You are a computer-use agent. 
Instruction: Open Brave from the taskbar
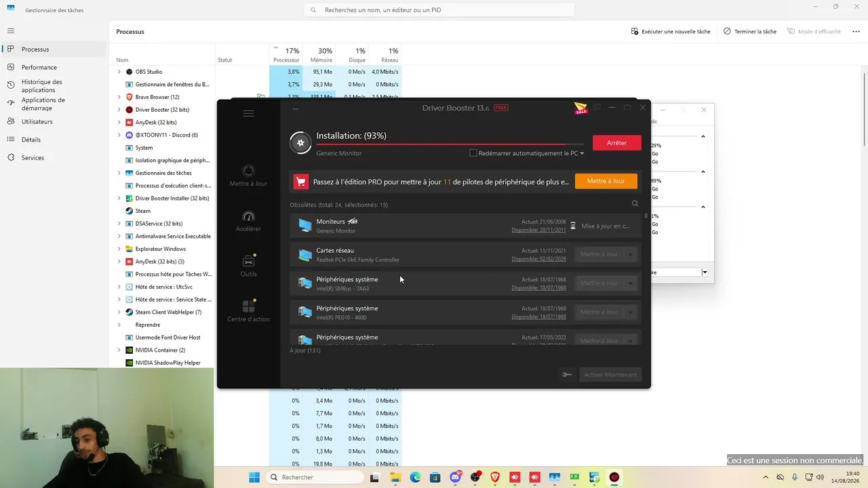[495, 477]
